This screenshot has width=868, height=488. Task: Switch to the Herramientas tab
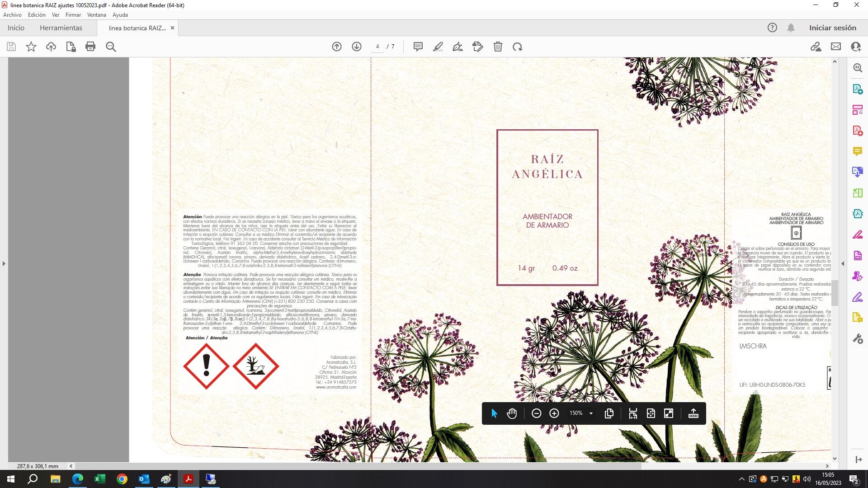(61, 28)
